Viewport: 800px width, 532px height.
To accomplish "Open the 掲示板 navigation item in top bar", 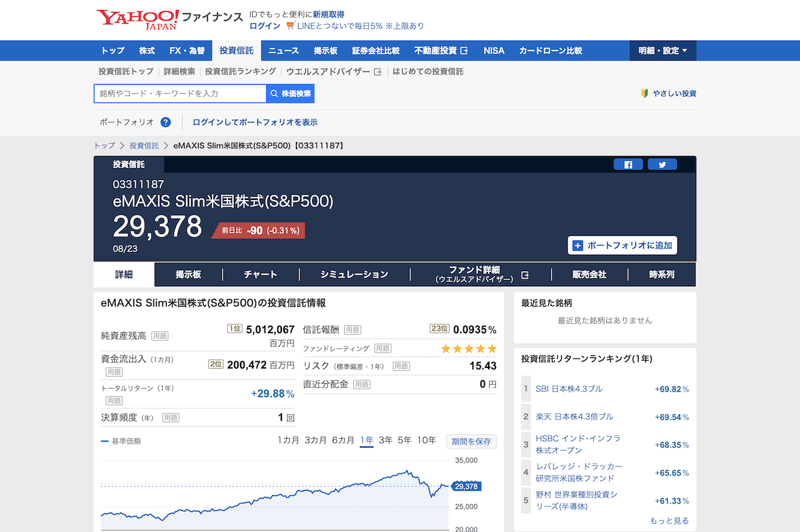I will [325, 51].
